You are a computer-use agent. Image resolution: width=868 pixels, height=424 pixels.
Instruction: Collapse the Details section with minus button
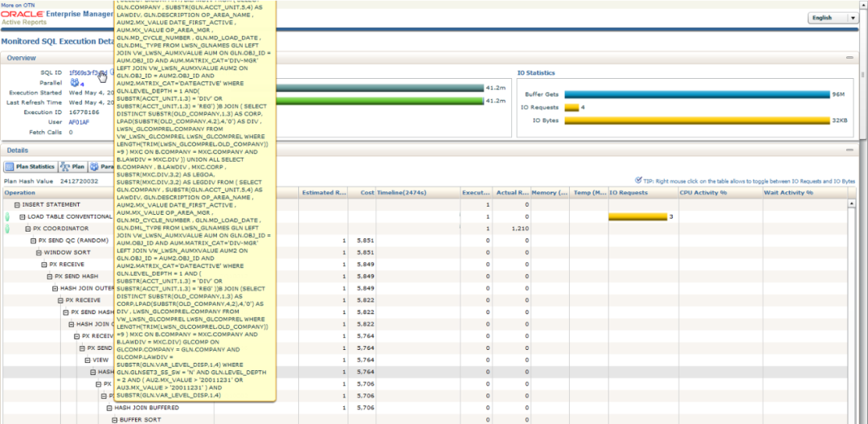click(x=850, y=150)
